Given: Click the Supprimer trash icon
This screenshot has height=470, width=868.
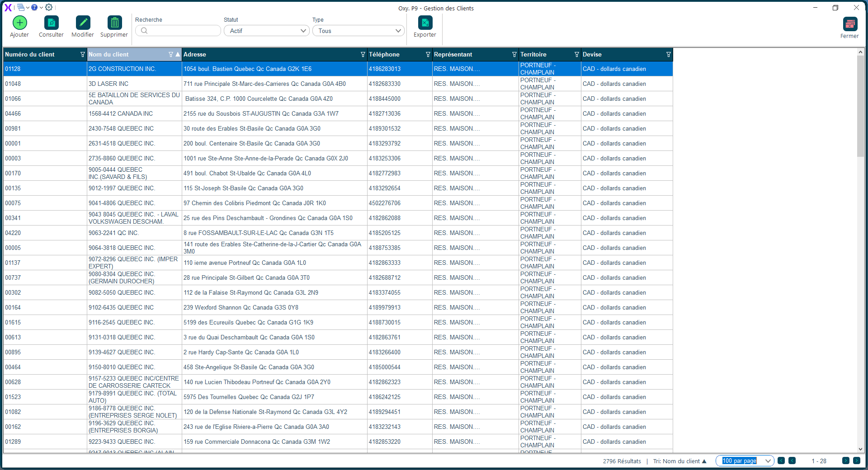Looking at the screenshot, I should click(114, 23).
